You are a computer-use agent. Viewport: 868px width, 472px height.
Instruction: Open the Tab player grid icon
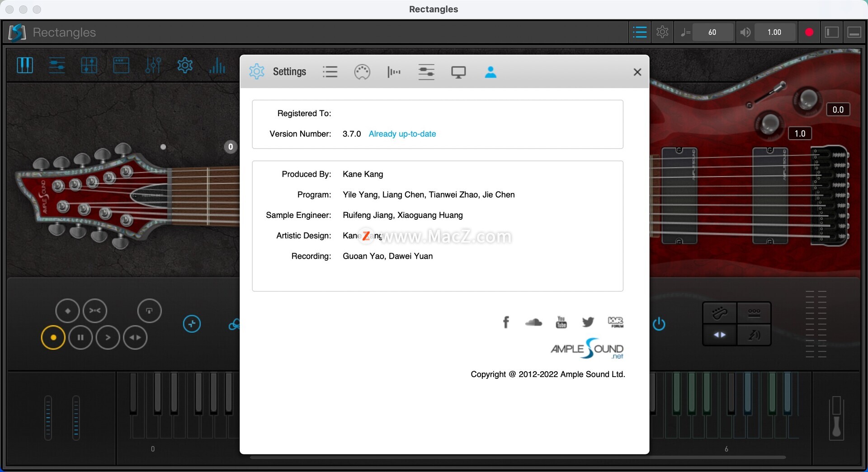coord(89,66)
